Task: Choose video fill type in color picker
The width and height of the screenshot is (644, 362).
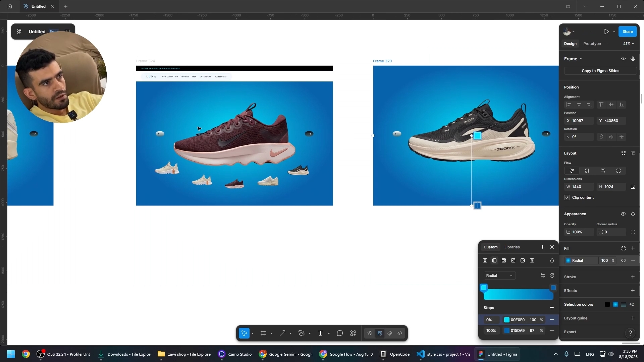Action: tap(523, 260)
